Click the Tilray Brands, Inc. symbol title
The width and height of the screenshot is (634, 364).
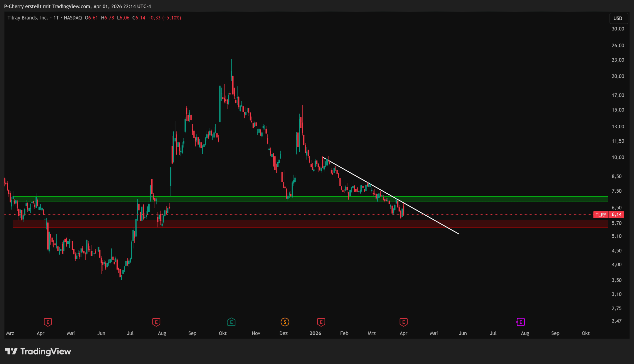tap(27, 18)
